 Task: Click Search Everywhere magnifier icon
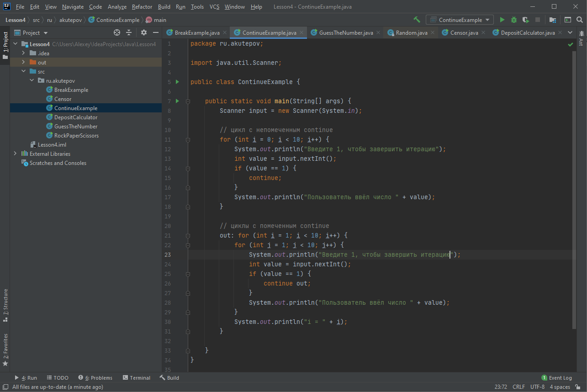point(580,20)
